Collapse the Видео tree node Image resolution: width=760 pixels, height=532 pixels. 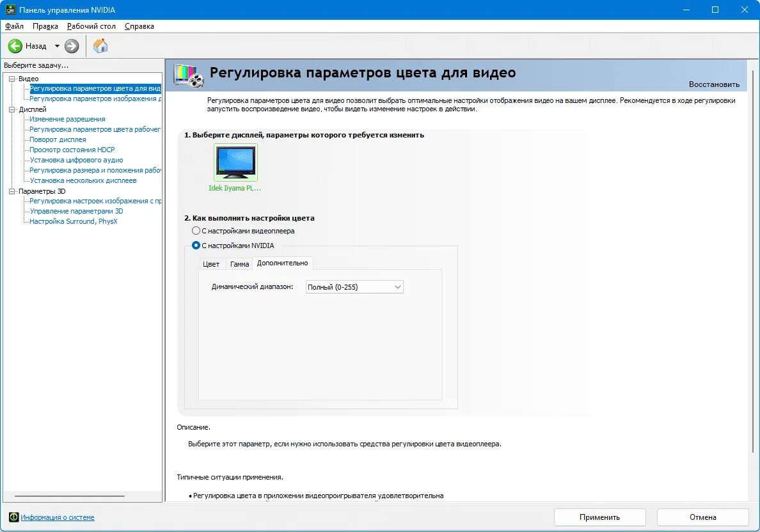[12, 79]
